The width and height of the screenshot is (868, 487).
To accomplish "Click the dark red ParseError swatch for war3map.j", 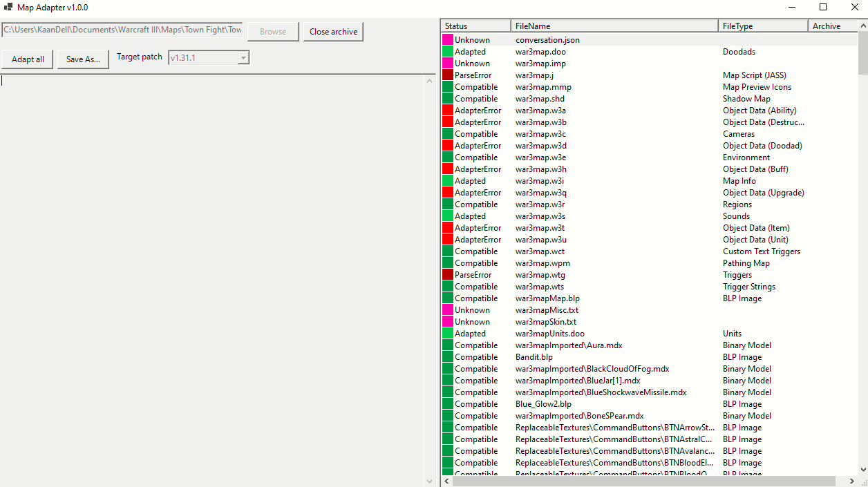I will pyautogui.click(x=448, y=75).
